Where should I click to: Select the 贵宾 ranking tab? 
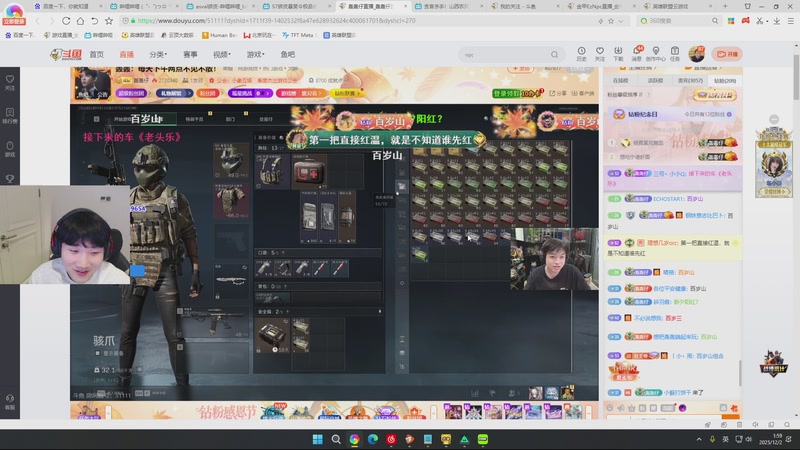[690, 81]
